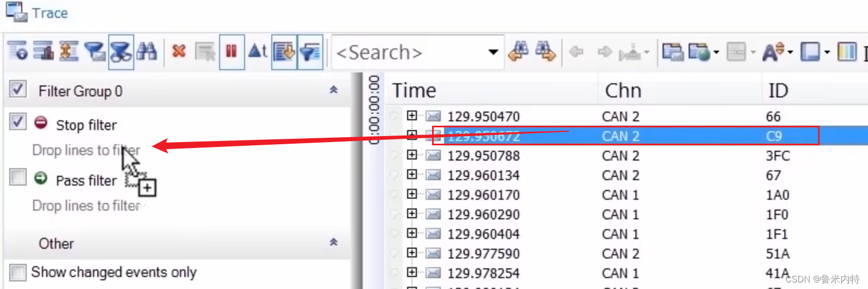The image size is (868, 289).
Task: Open the detail view toolbar icon
Action: point(18,52)
